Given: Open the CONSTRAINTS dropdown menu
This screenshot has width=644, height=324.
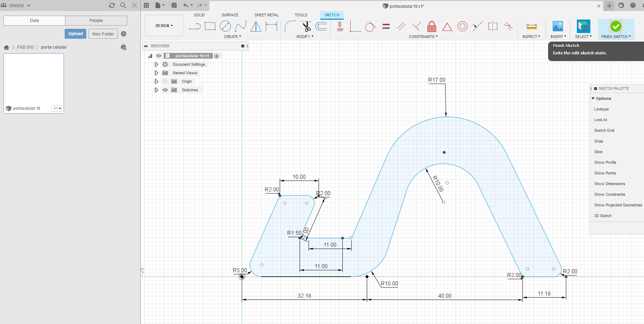Looking at the screenshot, I should [423, 37].
